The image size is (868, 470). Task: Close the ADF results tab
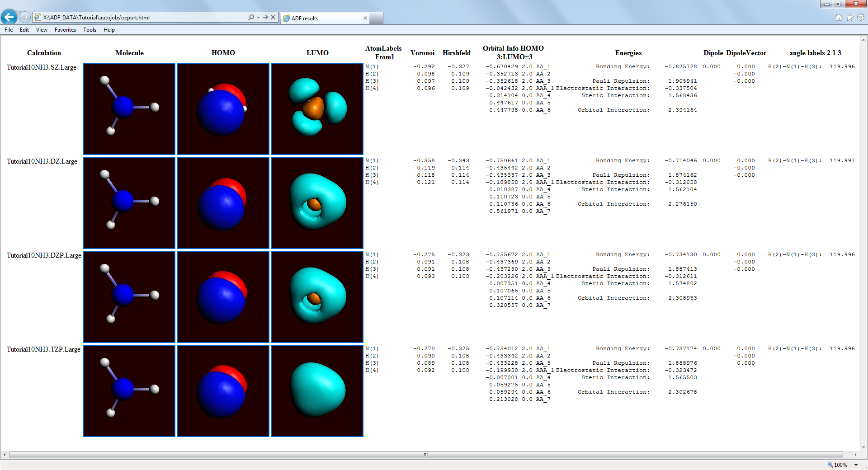365,18
